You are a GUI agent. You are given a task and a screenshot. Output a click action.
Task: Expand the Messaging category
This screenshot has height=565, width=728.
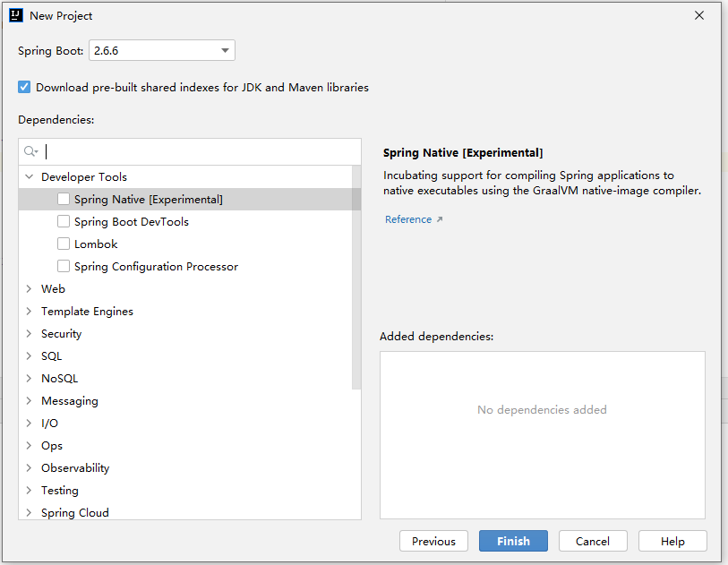click(30, 400)
